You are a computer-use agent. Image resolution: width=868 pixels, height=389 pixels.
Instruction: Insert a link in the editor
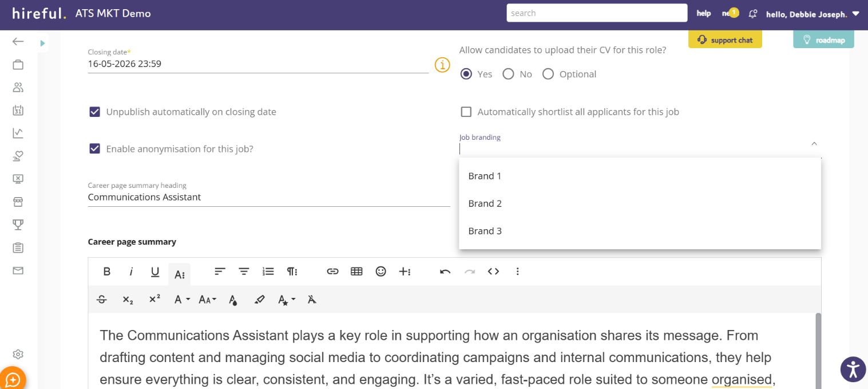[332, 272]
